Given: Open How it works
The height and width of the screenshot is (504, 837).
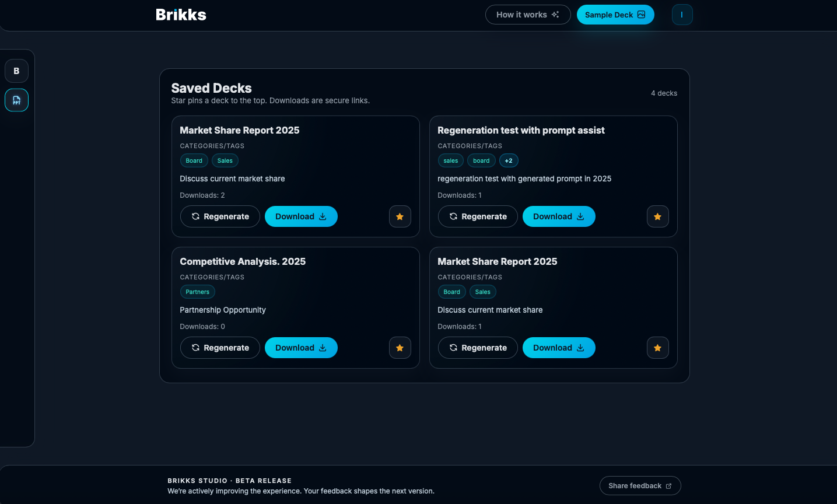Looking at the screenshot, I should [x=528, y=15].
